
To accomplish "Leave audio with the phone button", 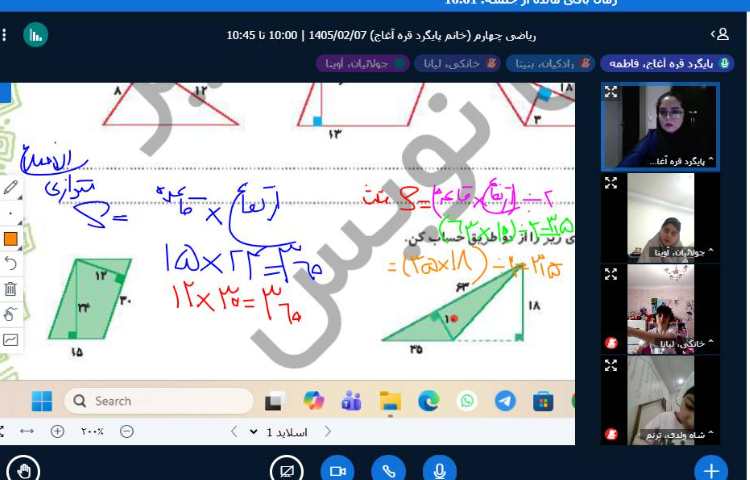I will 389,471.
